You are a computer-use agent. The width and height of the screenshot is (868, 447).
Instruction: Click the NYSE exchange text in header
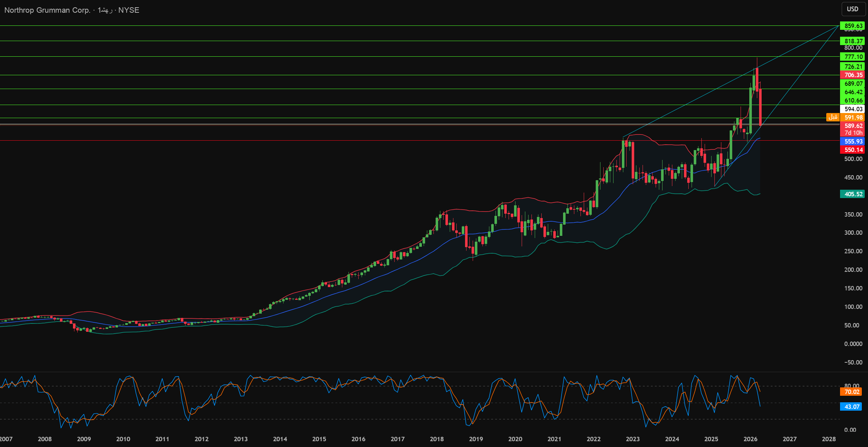[129, 10]
